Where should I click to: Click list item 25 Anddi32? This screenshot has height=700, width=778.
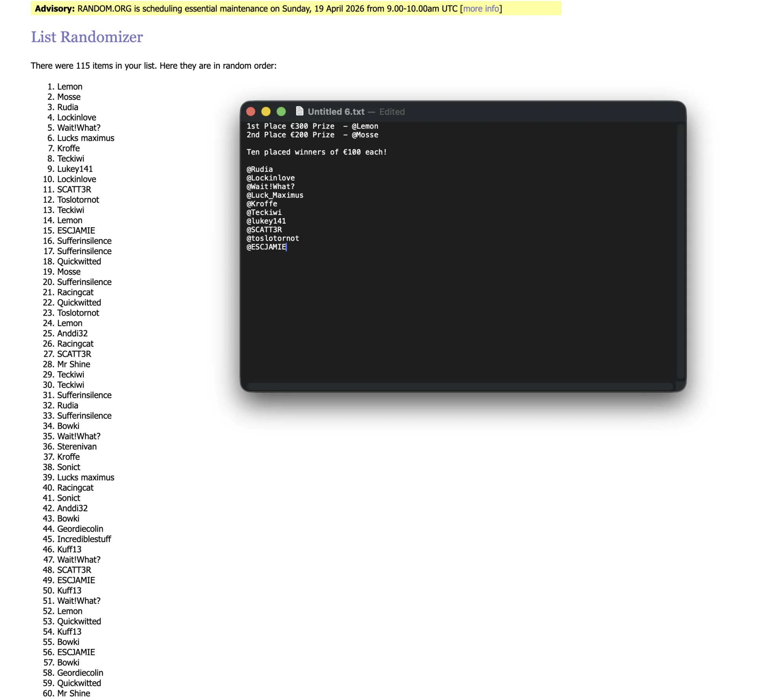tap(72, 333)
